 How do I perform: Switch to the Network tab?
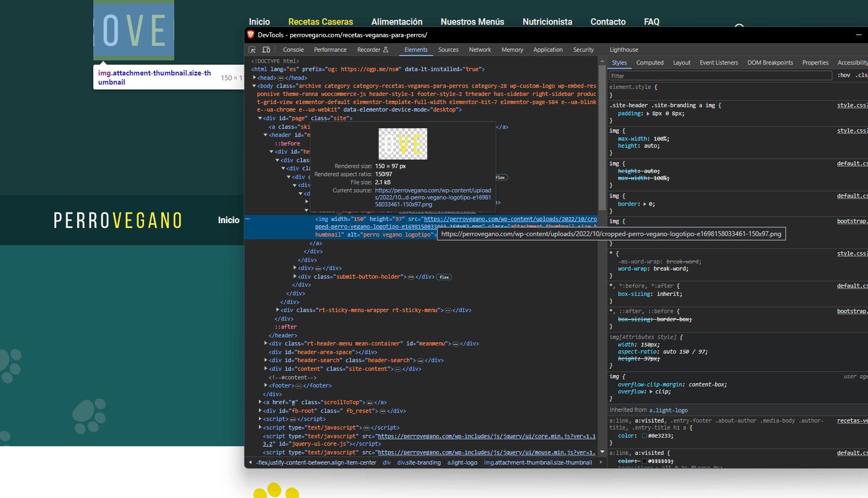click(x=480, y=50)
